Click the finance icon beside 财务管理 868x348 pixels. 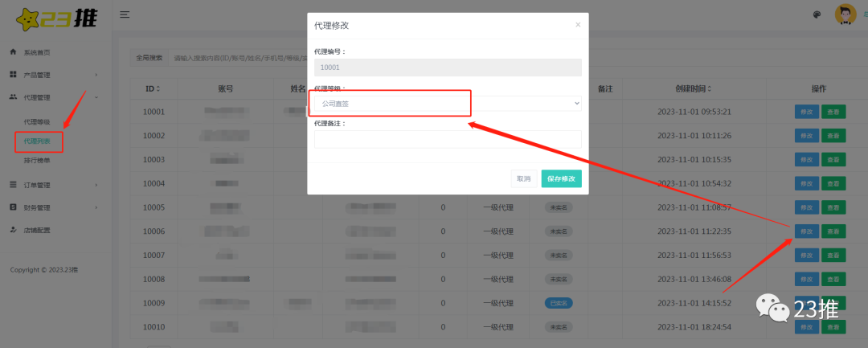14,207
